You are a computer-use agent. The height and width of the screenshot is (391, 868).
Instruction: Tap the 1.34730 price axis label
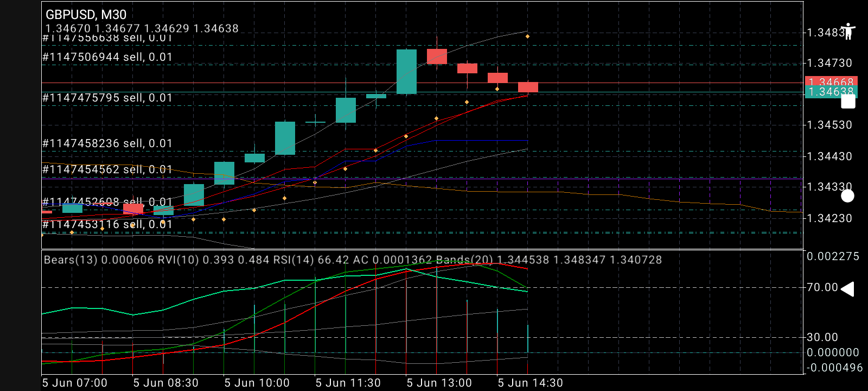point(829,63)
